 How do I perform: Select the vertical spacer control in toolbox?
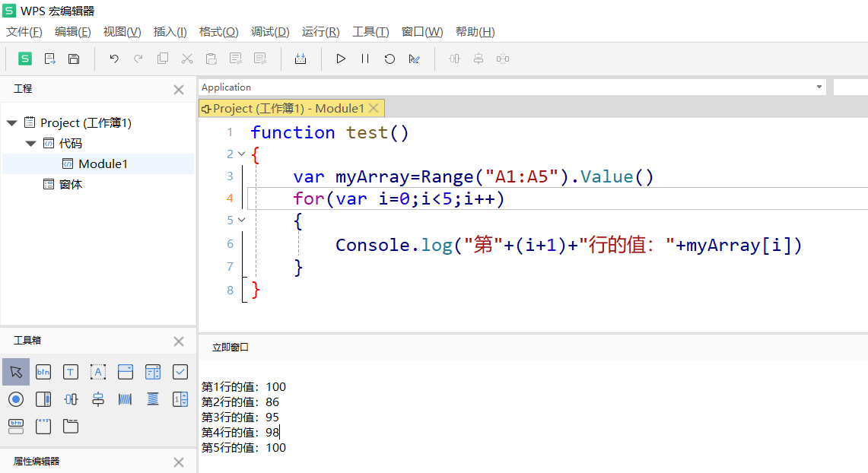[153, 399]
